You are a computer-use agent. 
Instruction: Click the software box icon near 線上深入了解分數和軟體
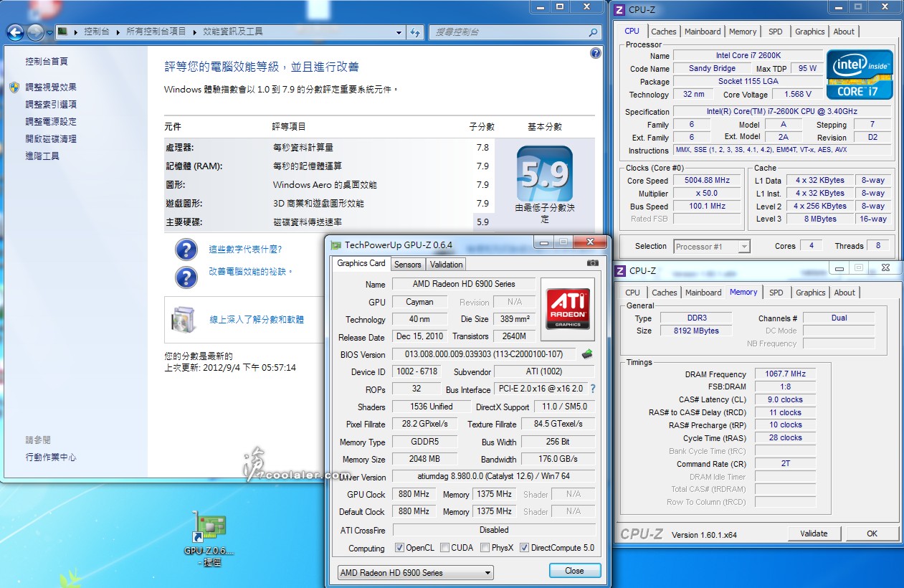coord(184,319)
